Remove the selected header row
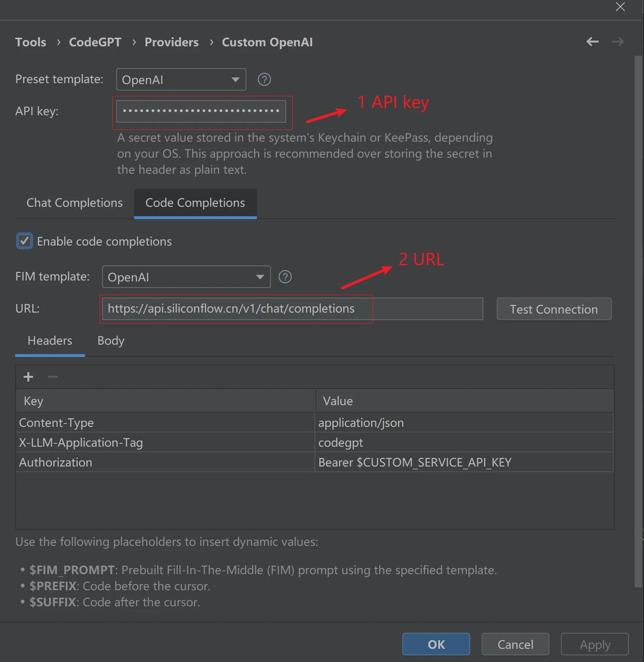The height and width of the screenshot is (662, 644). click(53, 377)
